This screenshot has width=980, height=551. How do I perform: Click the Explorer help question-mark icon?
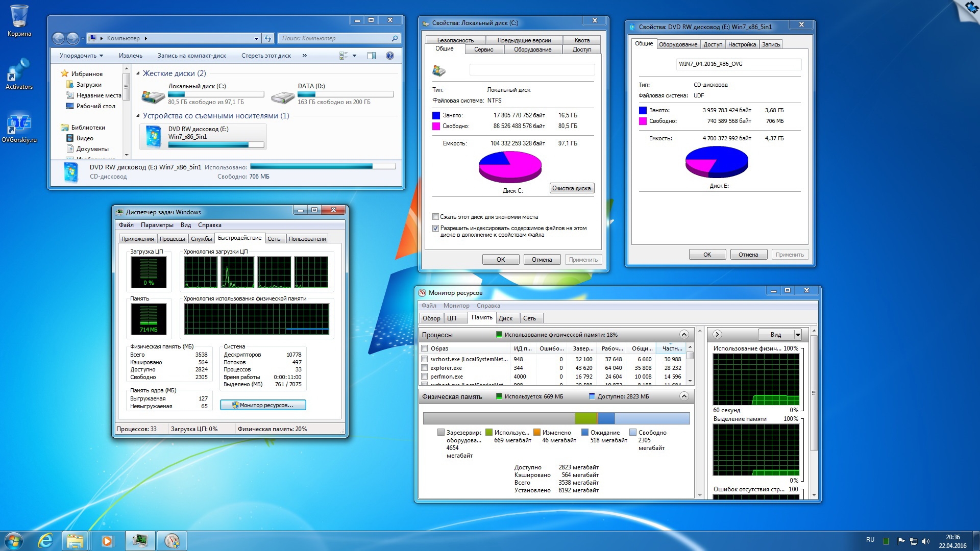[x=390, y=56]
